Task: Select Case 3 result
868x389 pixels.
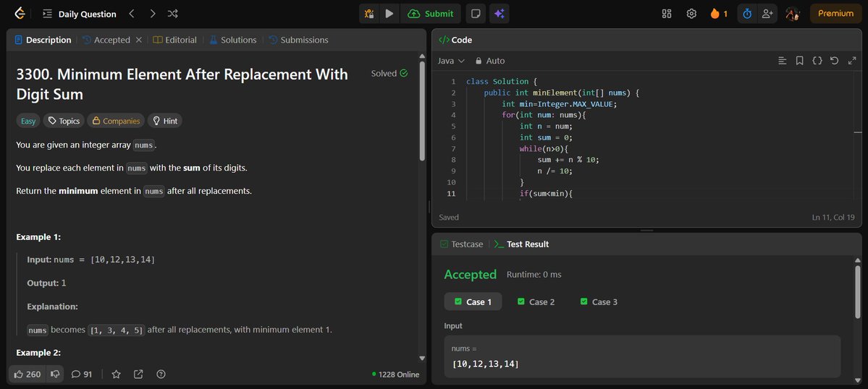Action: 599,302
